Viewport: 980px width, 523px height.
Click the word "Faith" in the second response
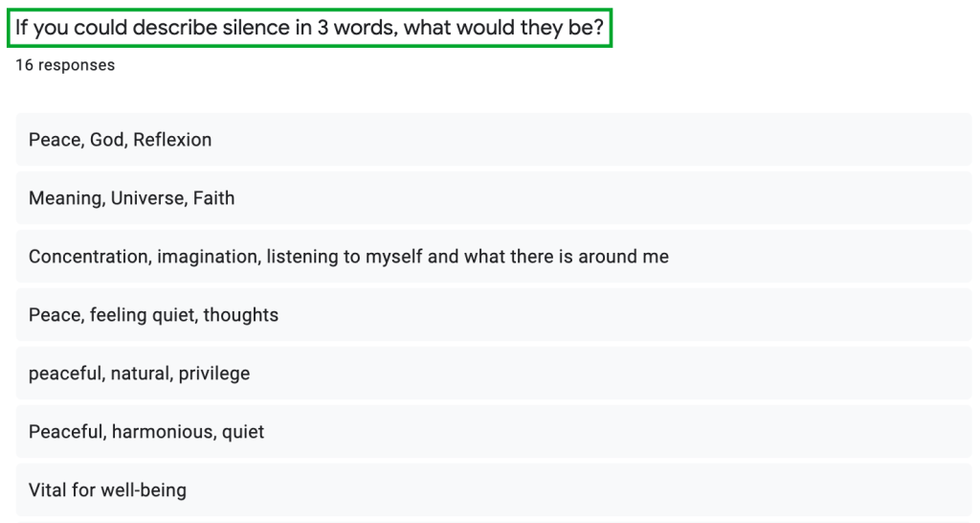pyautogui.click(x=213, y=198)
